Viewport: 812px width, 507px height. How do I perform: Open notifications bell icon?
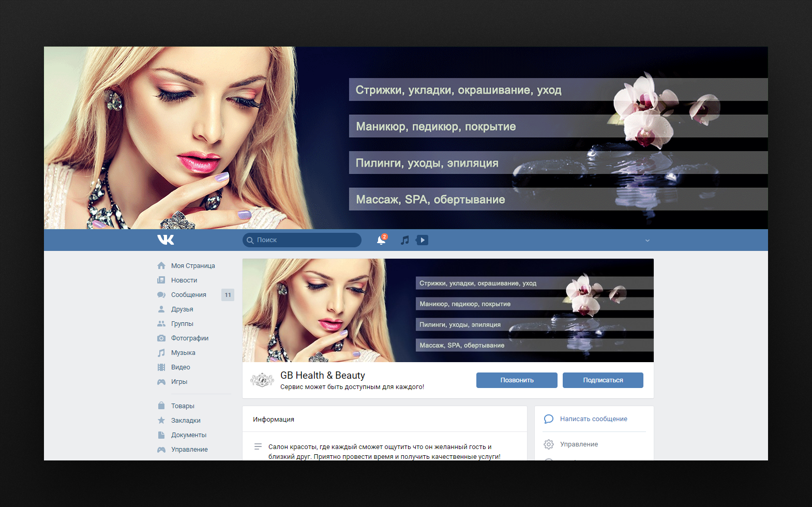point(381,240)
